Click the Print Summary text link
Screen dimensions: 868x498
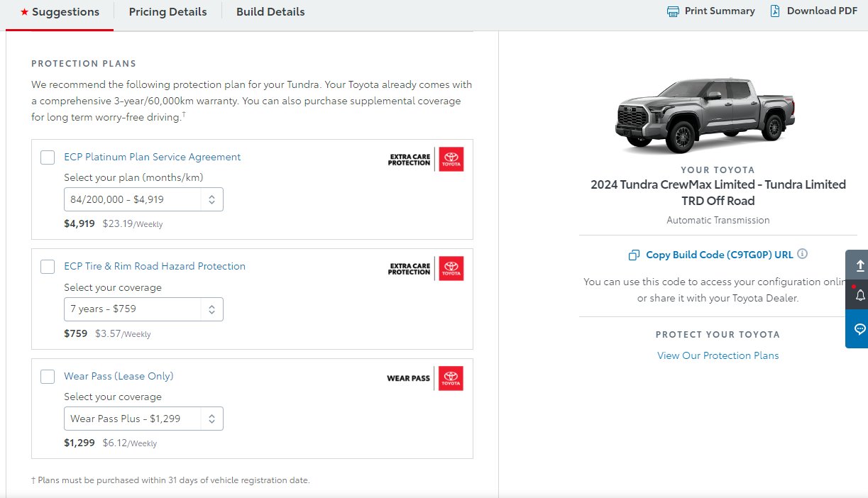[x=720, y=11]
